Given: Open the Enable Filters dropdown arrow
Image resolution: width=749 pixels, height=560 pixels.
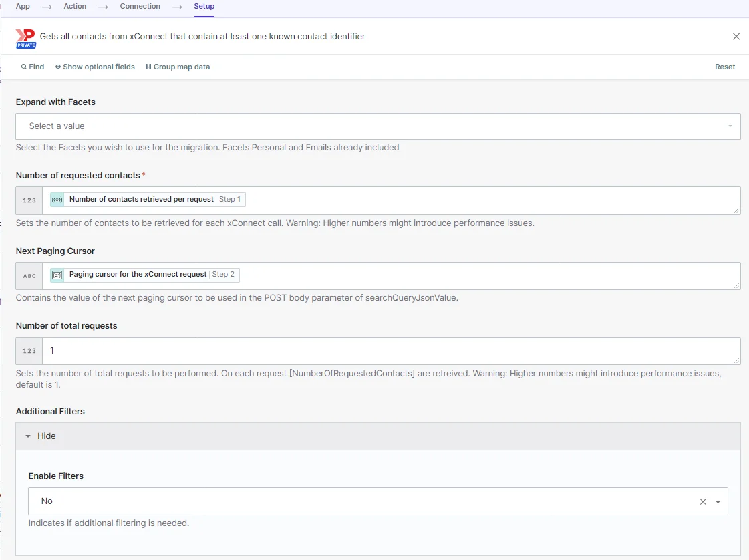Looking at the screenshot, I should tap(718, 501).
